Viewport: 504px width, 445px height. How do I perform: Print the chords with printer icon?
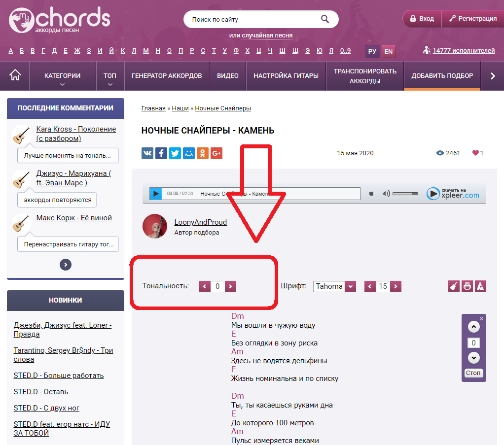click(x=467, y=286)
